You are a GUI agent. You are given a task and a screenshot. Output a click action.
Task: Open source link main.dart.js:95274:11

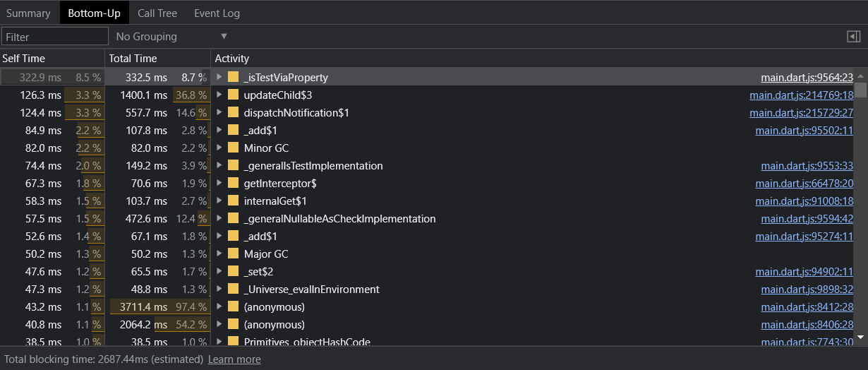804,236
